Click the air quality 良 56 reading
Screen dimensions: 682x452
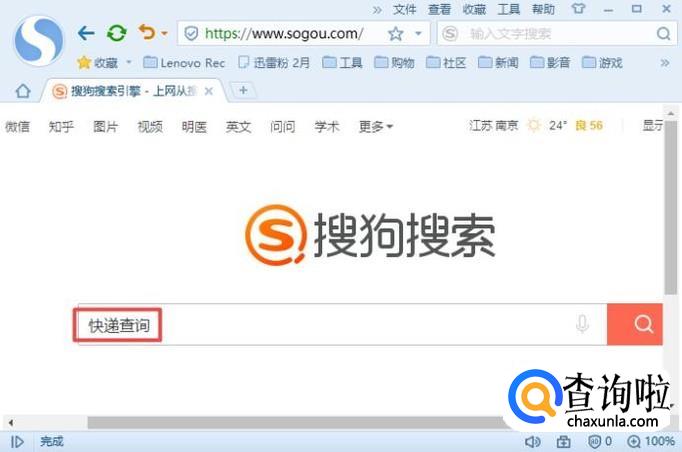tap(589, 126)
